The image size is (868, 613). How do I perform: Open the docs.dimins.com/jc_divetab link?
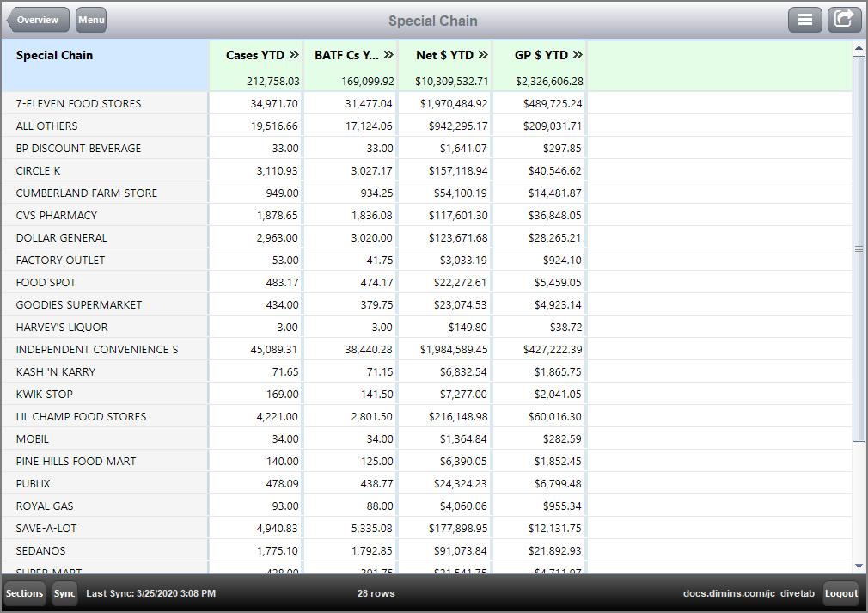pyautogui.click(x=750, y=593)
